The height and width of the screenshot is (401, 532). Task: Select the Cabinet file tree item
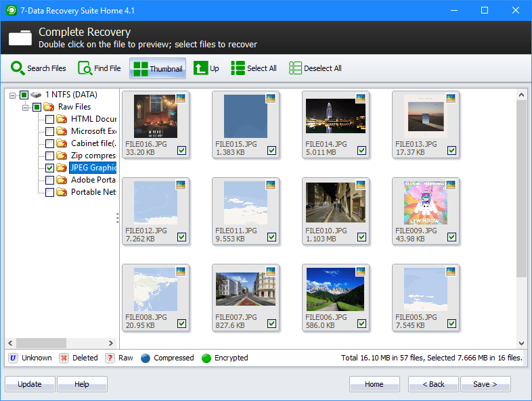click(x=93, y=143)
